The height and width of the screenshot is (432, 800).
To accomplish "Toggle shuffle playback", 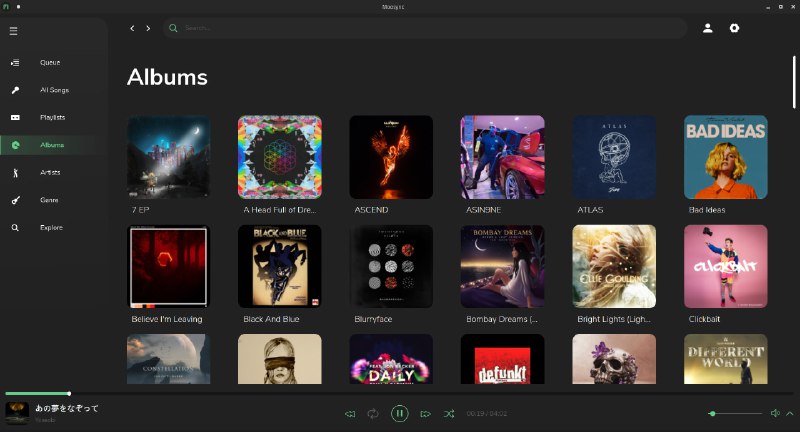I will [449, 413].
